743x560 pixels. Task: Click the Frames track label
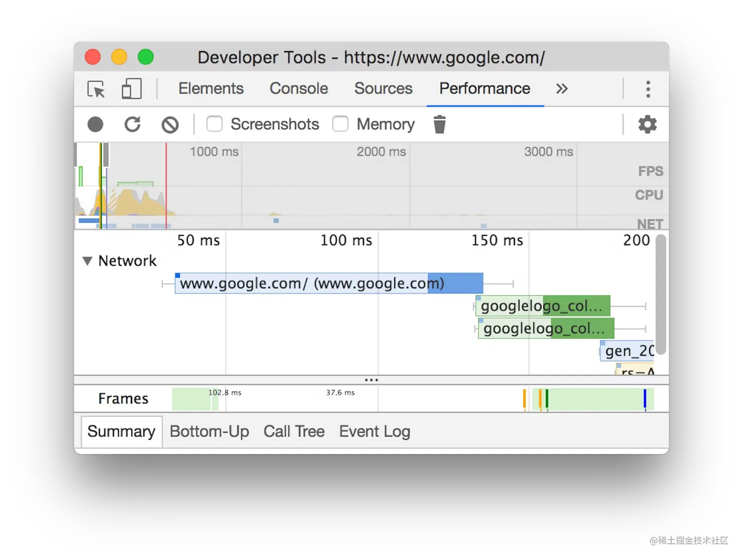(123, 398)
